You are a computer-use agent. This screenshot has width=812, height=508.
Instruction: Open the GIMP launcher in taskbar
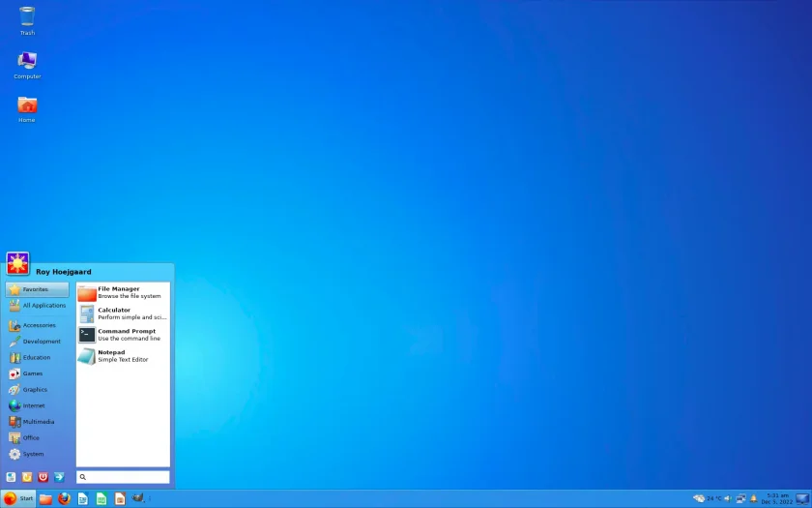[137, 498]
